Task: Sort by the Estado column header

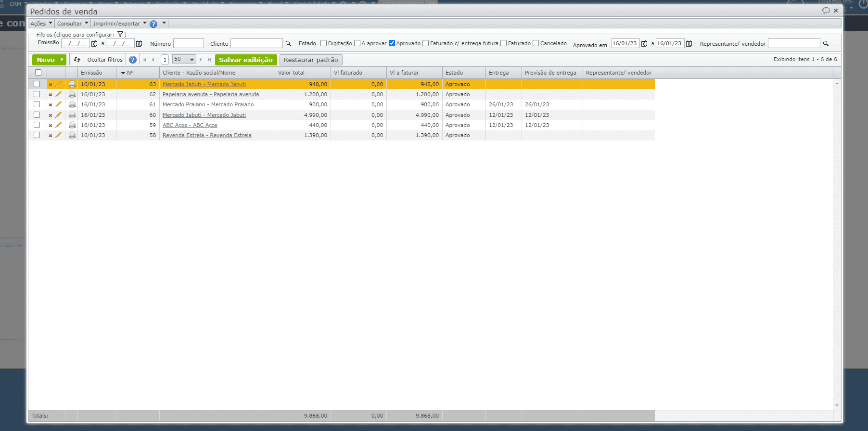Action: (x=464, y=73)
